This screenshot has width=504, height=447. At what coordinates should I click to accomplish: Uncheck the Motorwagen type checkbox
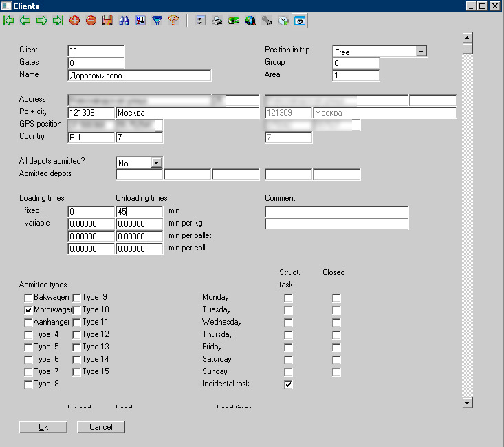(28, 310)
